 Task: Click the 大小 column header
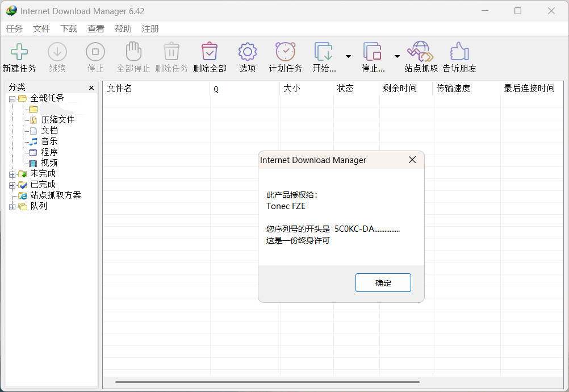[292, 89]
